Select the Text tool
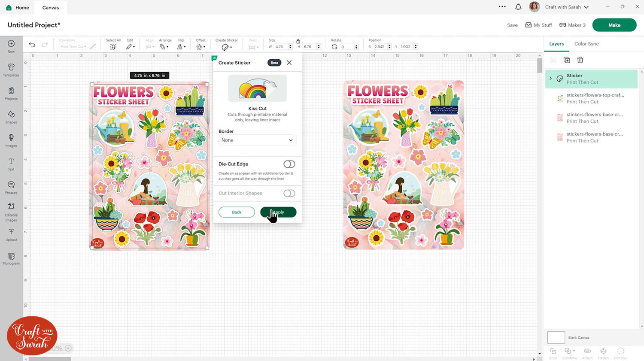Screen dimensions: 644x361 pyautogui.click(x=11, y=164)
